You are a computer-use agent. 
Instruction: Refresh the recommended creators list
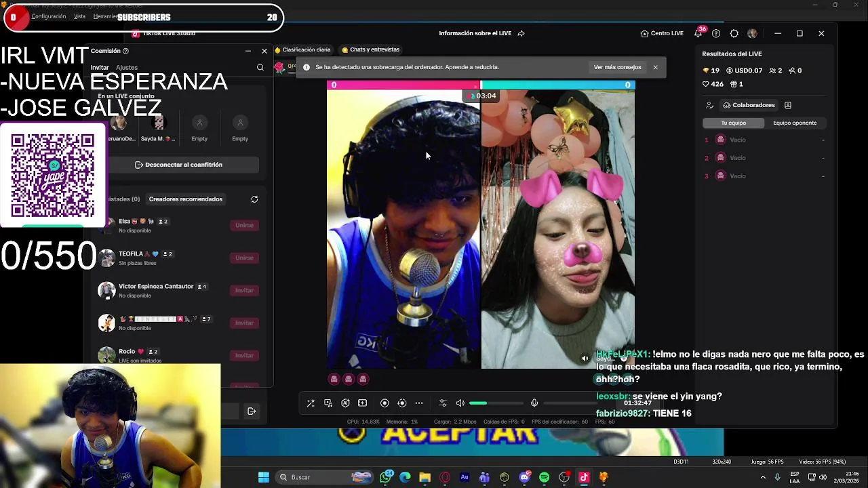click(x=254, y=199)
